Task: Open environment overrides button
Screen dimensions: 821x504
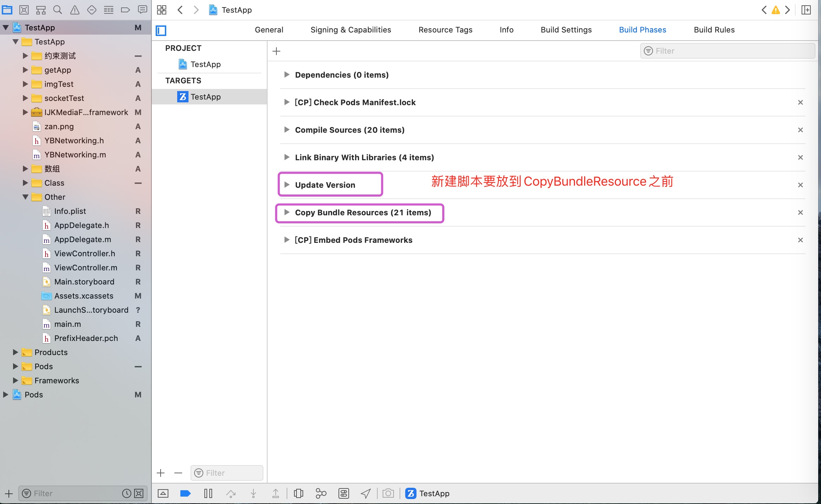Action: point(344,493)
